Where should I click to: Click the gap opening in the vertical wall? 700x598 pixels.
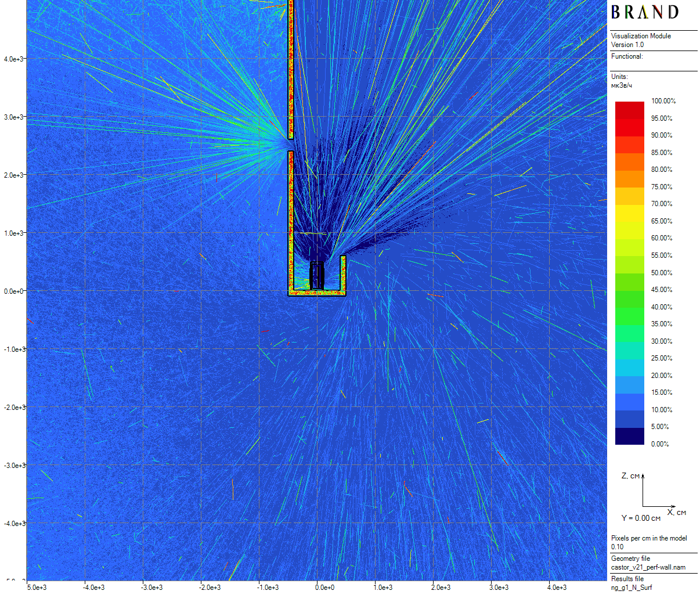[291, 145]
